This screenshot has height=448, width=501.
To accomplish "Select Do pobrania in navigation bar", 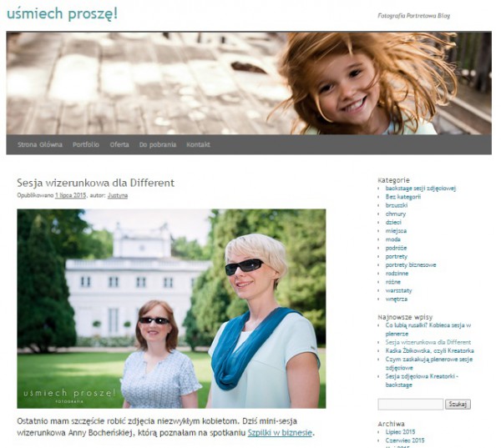I will click(158, 144).
